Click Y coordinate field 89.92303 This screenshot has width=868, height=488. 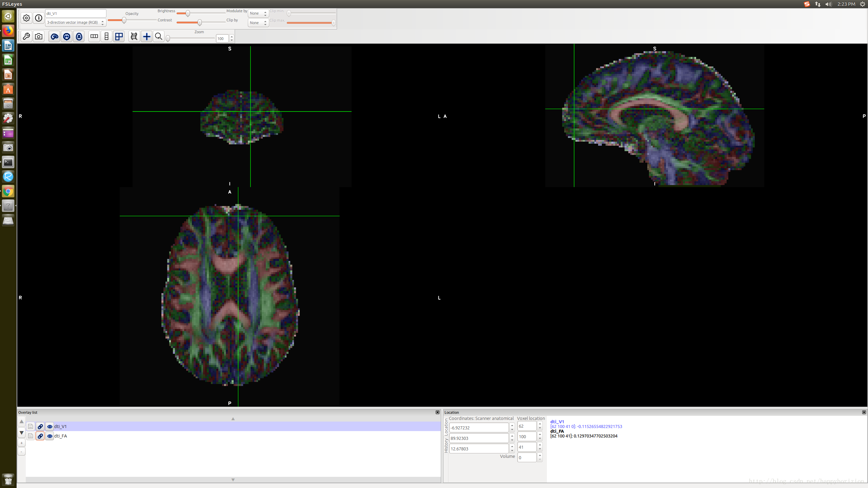pyautogui.click(x=479, y=438)
